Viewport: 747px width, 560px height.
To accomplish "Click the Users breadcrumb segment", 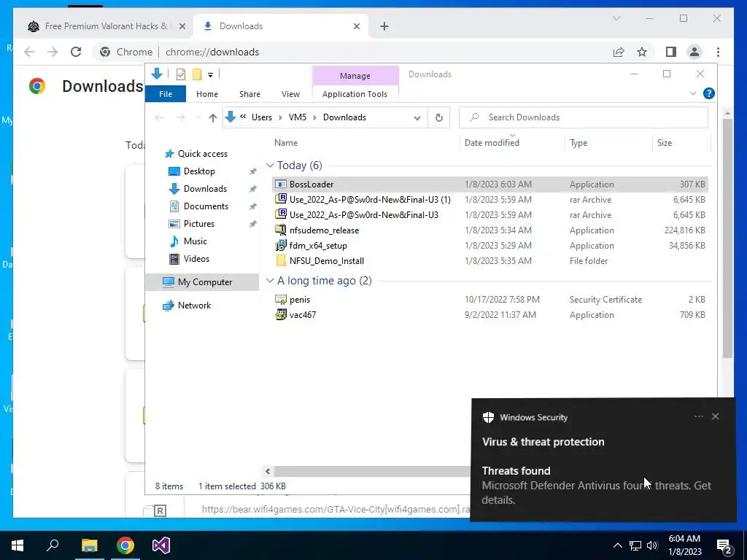I will click(x=262, y=117).
